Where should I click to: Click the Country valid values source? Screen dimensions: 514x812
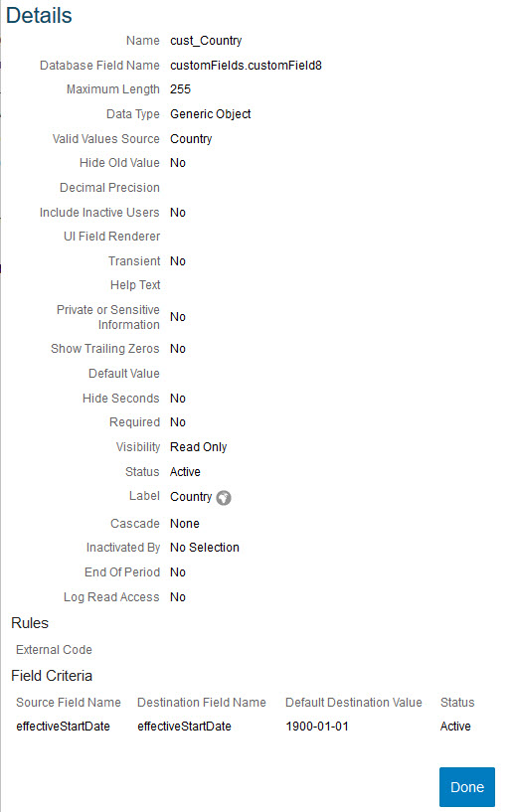point(191,139)
